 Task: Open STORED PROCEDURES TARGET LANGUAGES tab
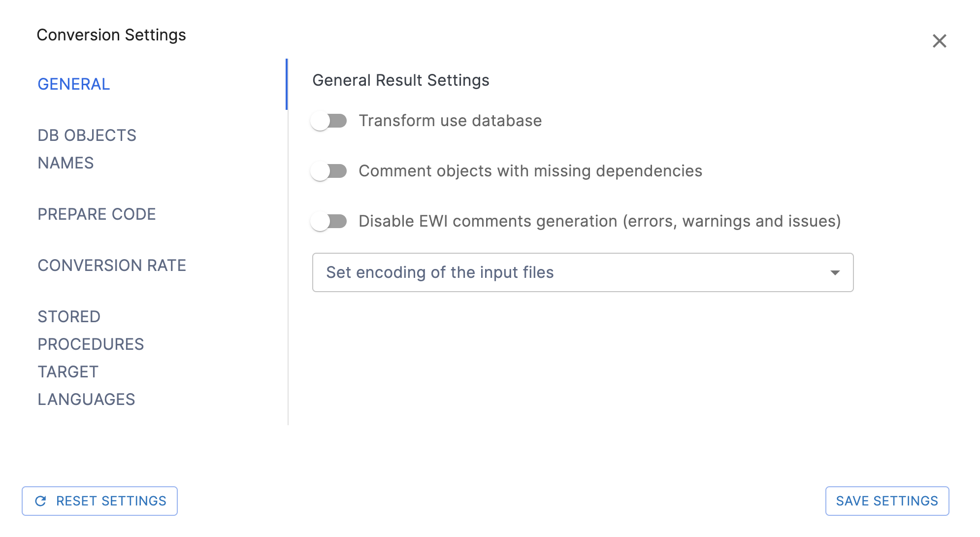pos(91,358)
